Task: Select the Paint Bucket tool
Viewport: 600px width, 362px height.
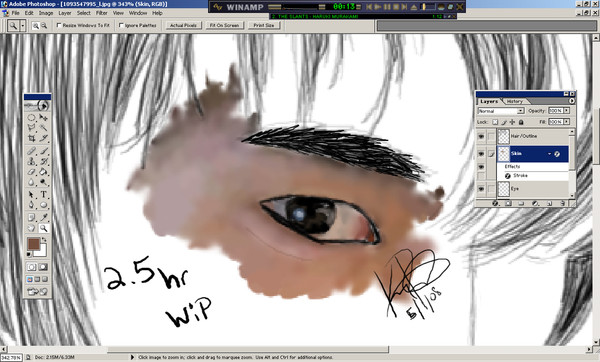Action: (x=44, y=171)
